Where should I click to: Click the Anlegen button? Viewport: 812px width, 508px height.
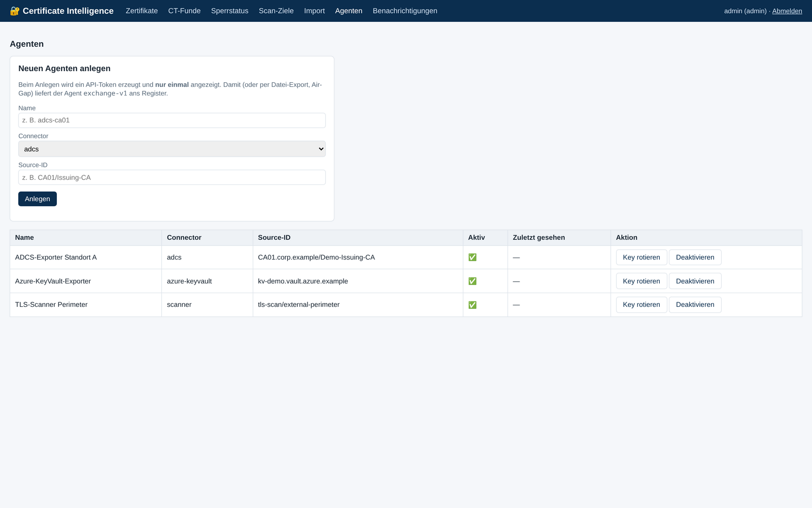(x=38, y=199)
